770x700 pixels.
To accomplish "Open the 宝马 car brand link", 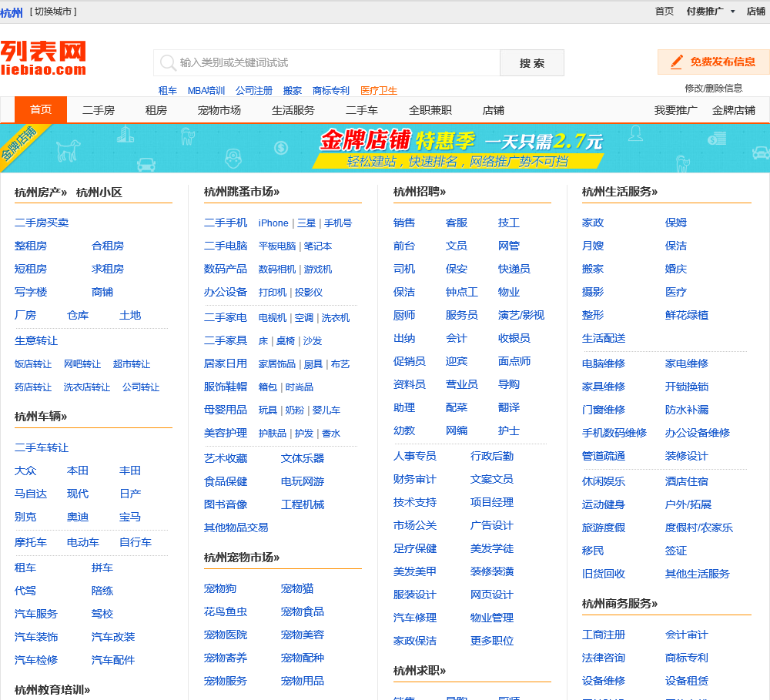I will (130, 517).
